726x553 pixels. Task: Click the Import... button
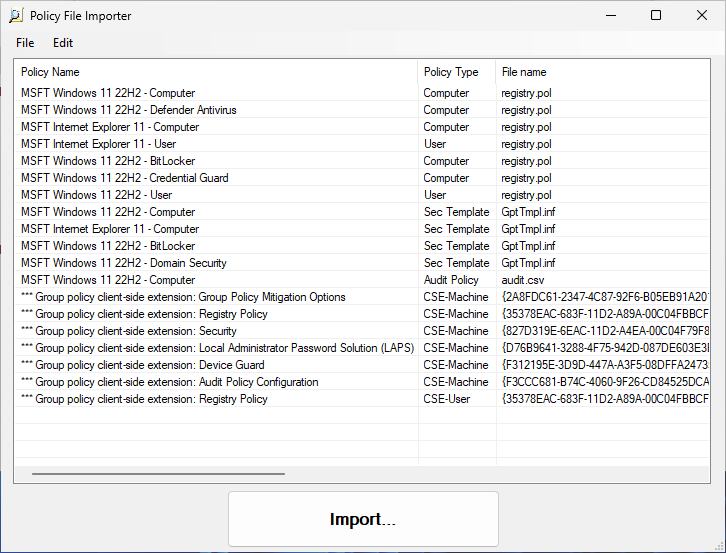pyautogui.click(x=363, y=519)
